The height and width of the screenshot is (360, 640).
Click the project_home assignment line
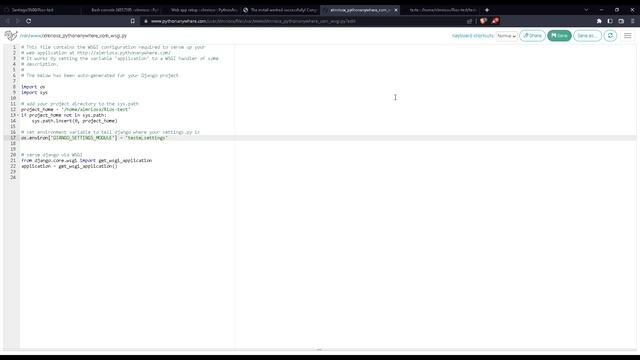76,109
